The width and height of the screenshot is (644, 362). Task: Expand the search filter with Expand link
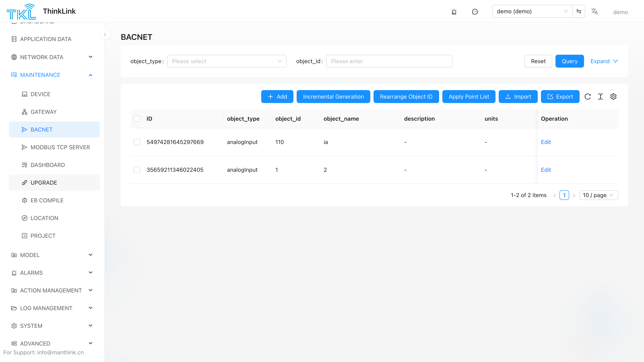pyautogui.click(x=604, y=61)
